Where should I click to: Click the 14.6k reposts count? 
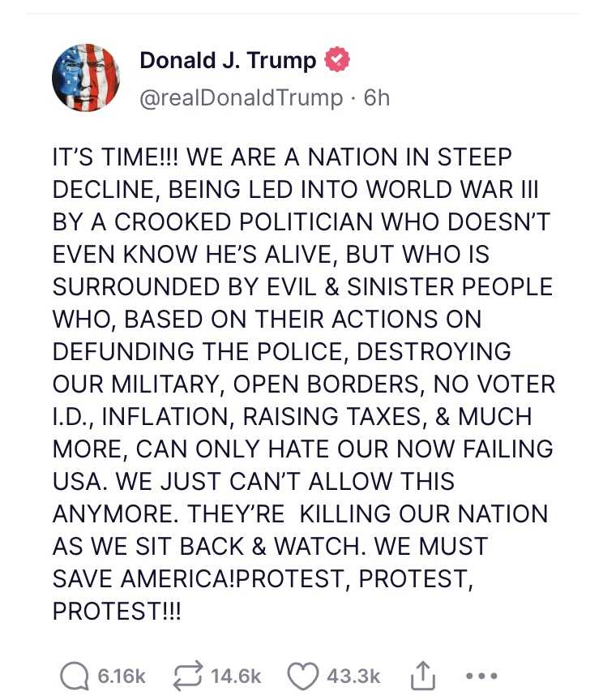236,676
